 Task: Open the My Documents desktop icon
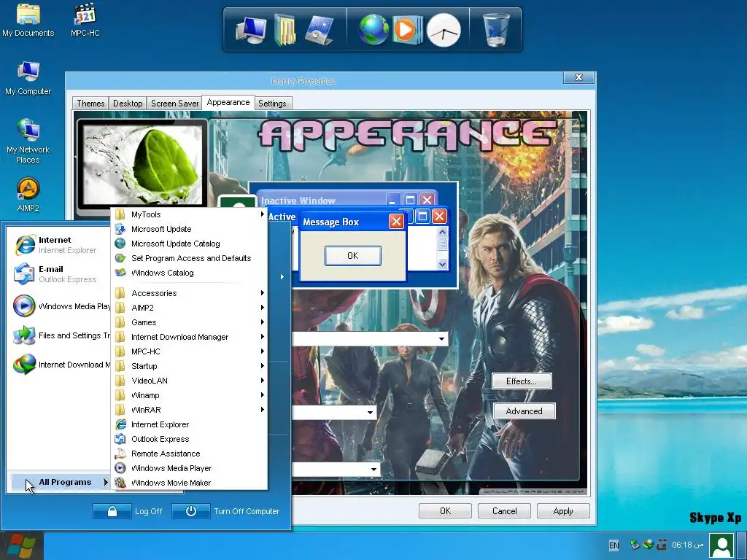[x=28, y=20]
